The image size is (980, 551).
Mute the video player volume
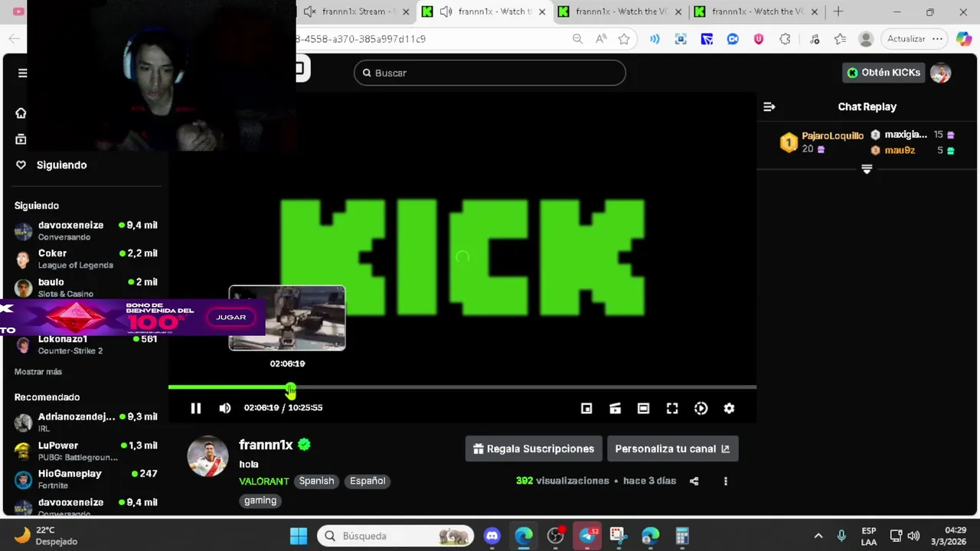click(x=224, y=409)
